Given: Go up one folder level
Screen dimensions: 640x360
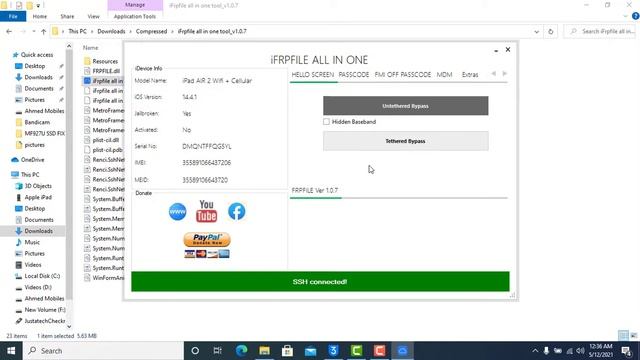Looking at the screenshot, I should [43, 31].
